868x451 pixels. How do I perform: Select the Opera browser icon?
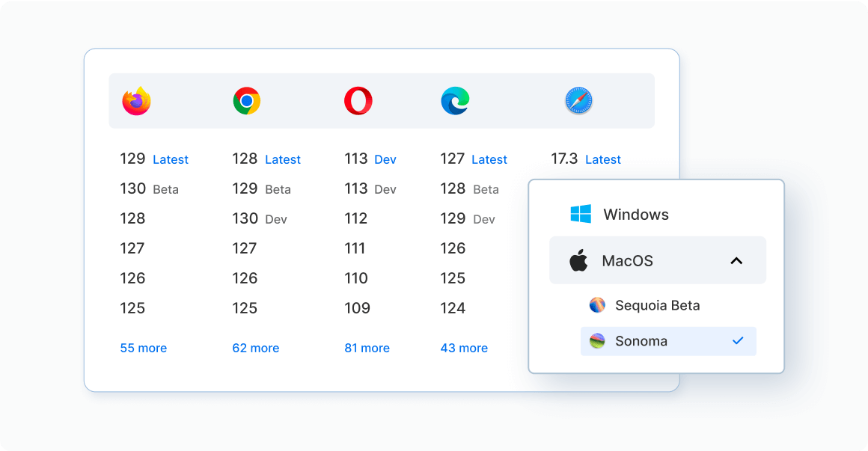click(x=358, y=100)
